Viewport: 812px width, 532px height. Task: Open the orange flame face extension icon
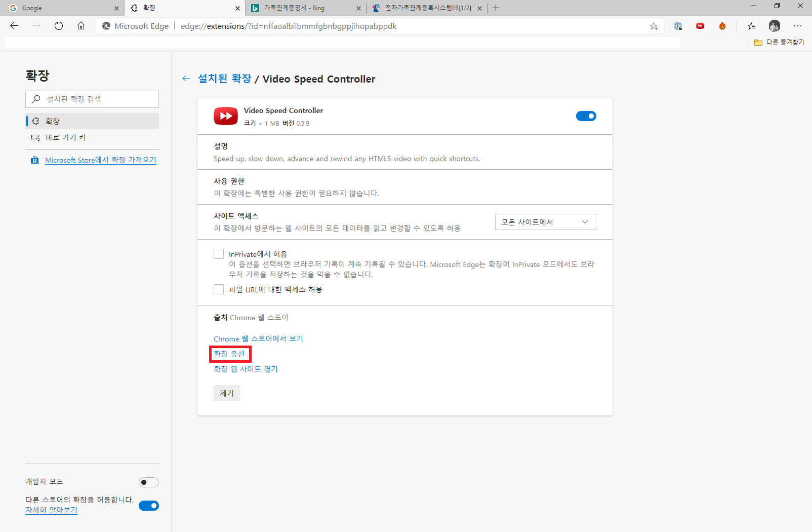coord(722,26)
